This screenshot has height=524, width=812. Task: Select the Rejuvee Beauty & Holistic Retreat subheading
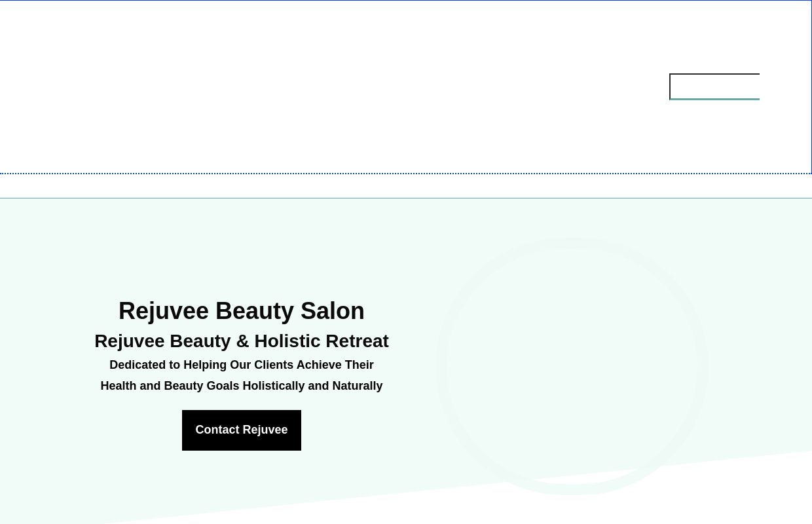241,341
